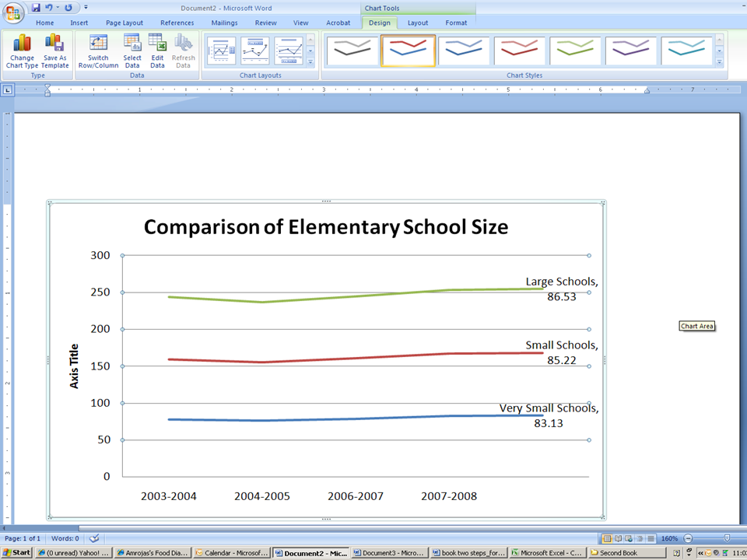Switch to Calendar Microsoft taskbar button
The width and height of the screenshot is (747, 560).
[231, 553]
